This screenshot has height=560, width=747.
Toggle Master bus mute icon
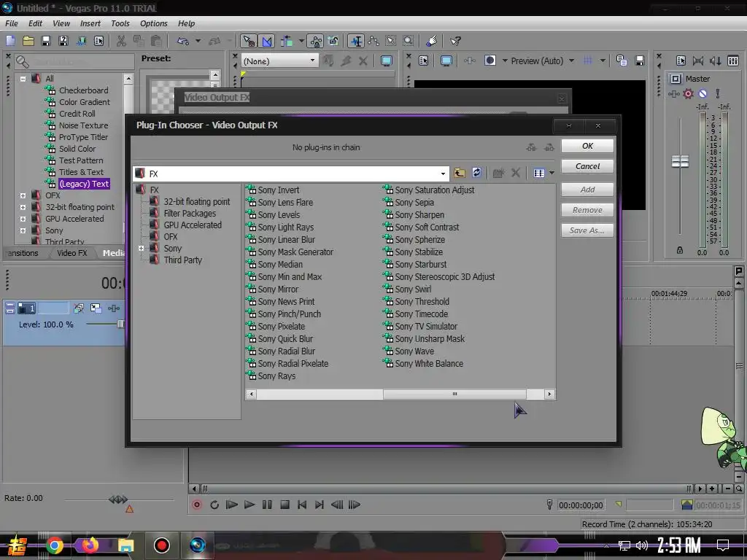[x=703, y=94]
